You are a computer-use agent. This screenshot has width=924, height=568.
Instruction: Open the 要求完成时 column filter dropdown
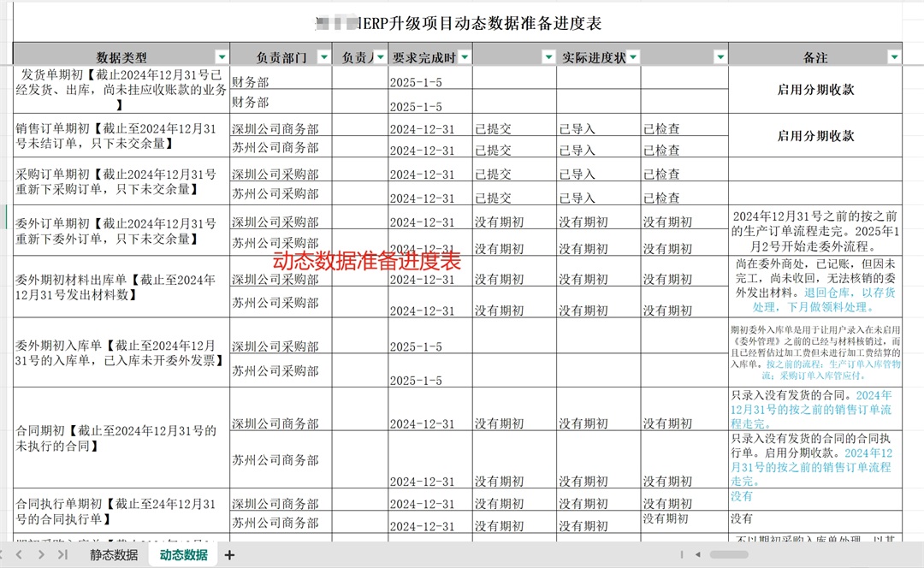pyautogui.click(x=464, y=57)
